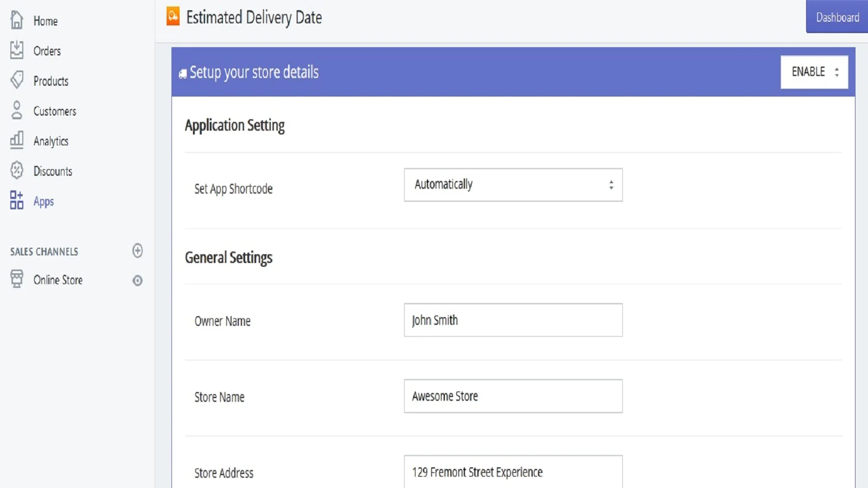Image resolution: width=868 pixels, height=488 pixels.
Task: Click the Owner Name input field
Action: pos(513,320)
